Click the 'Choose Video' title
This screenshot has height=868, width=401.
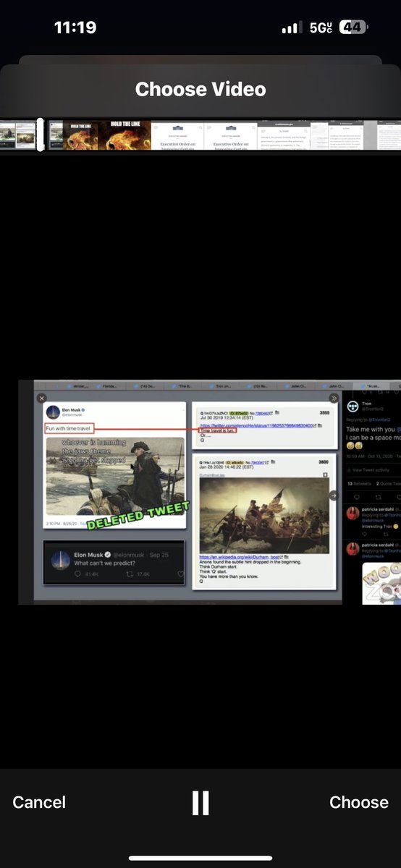coord(200,90)
